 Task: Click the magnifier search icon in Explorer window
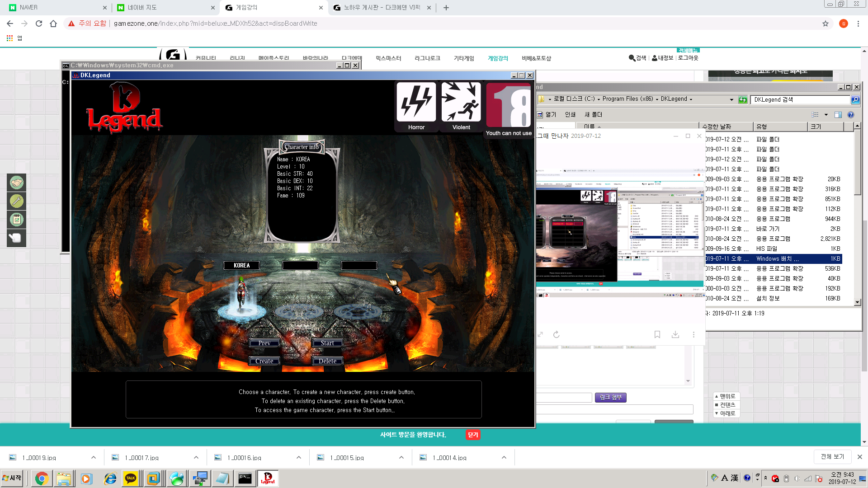click(855, 99)
